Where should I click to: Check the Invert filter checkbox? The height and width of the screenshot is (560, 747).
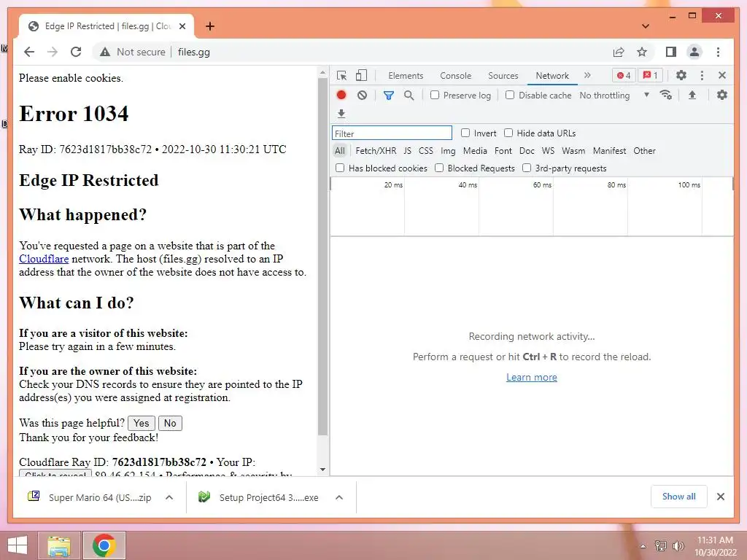coord(465,133)
